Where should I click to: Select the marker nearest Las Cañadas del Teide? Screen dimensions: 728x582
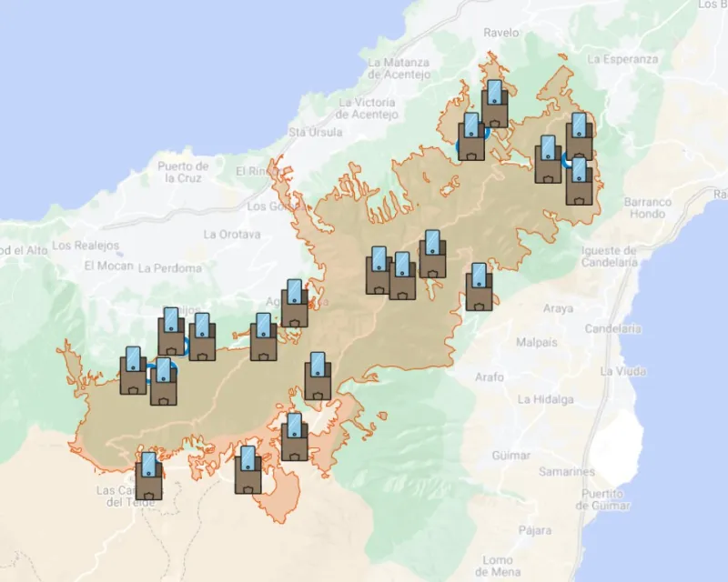[149, 476]
